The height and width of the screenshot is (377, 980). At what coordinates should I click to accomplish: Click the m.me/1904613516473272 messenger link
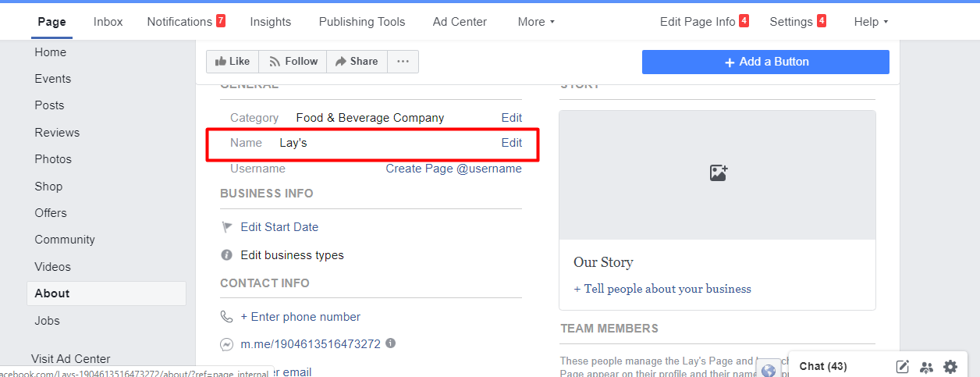click(311, 343)
